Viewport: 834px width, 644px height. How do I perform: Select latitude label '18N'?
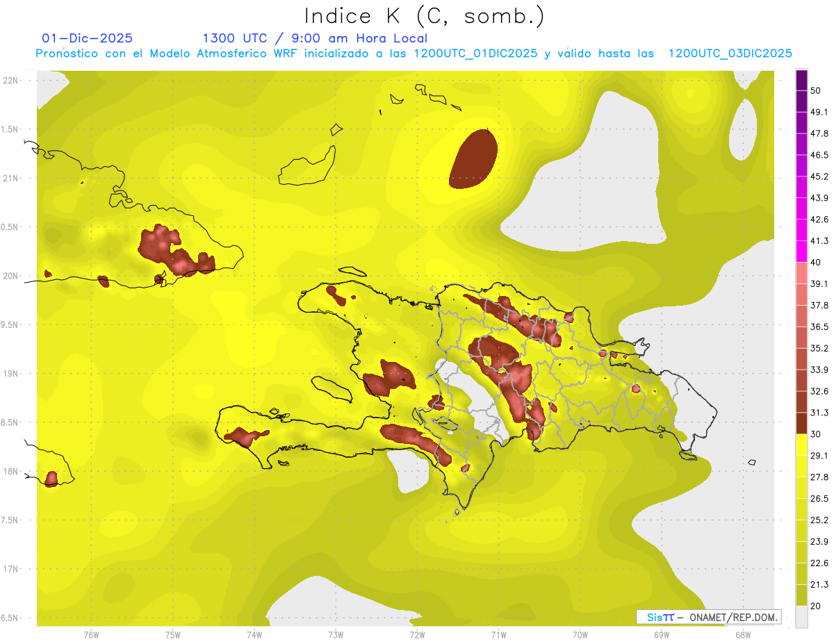pos(10,472)
